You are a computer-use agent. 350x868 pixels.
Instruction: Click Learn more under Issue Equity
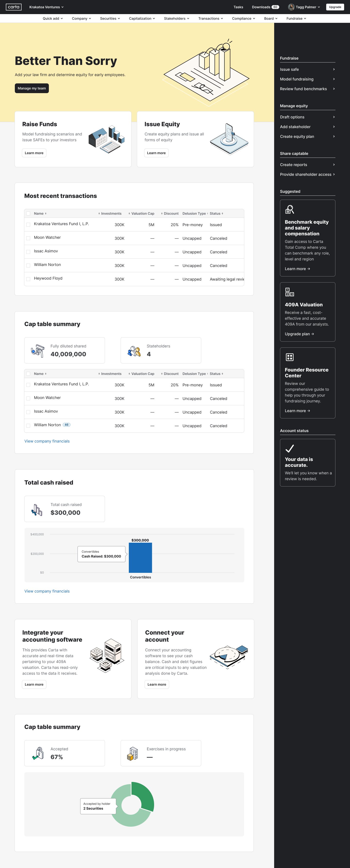pos(156,153)
